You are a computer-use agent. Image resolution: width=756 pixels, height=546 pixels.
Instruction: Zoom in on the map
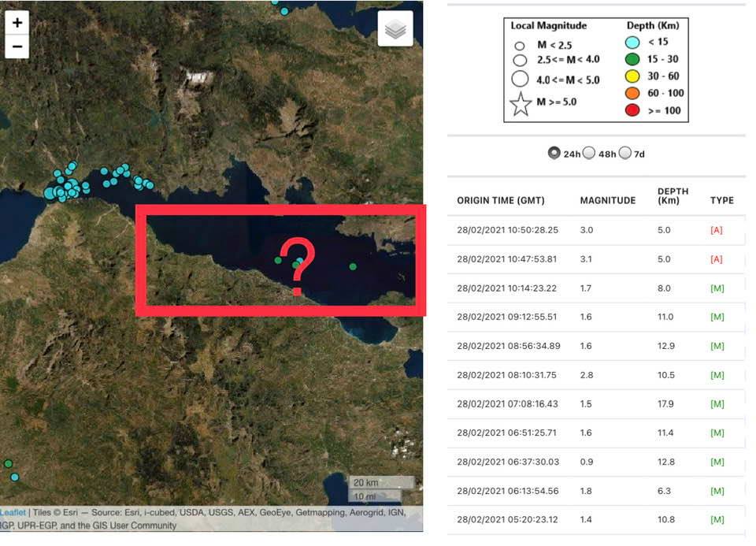(x=17, y=23)
